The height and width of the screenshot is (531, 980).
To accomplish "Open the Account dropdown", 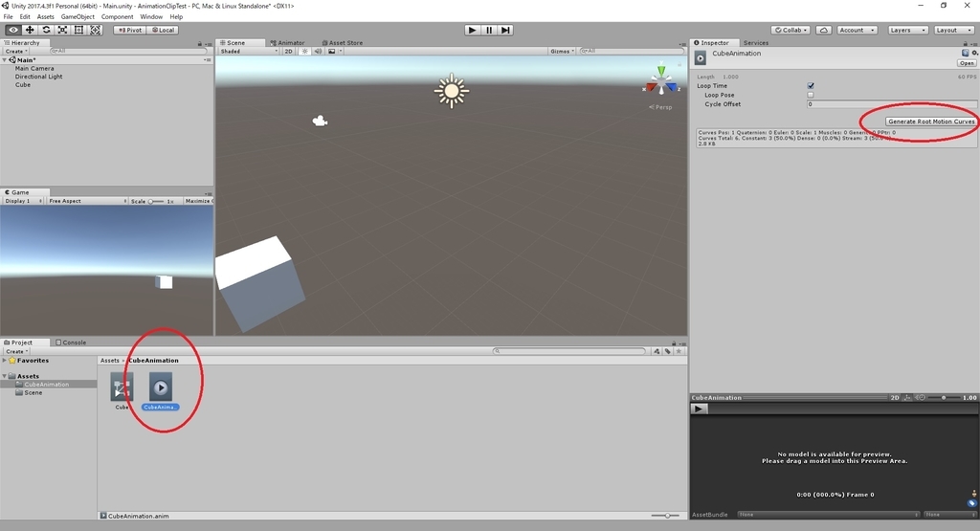I will [857, 30].
